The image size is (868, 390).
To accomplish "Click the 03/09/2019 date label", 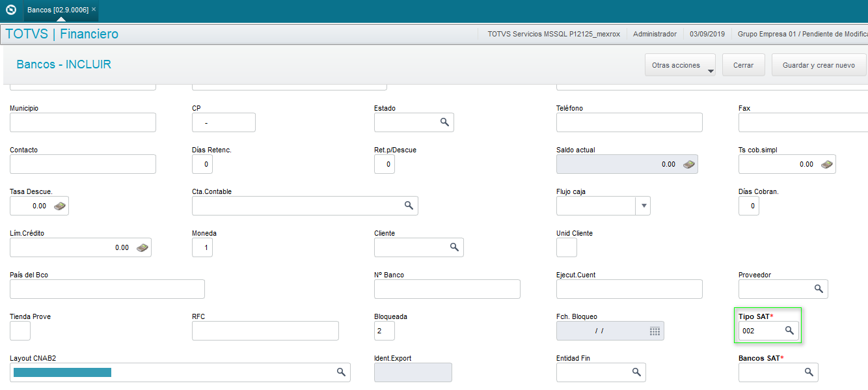I will pos(707,34).
